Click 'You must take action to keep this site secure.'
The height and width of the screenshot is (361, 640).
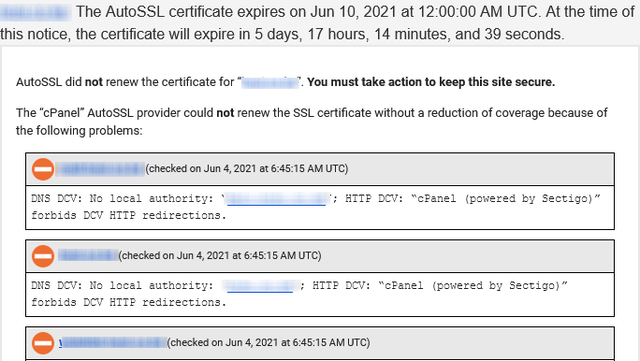[431, 82]
